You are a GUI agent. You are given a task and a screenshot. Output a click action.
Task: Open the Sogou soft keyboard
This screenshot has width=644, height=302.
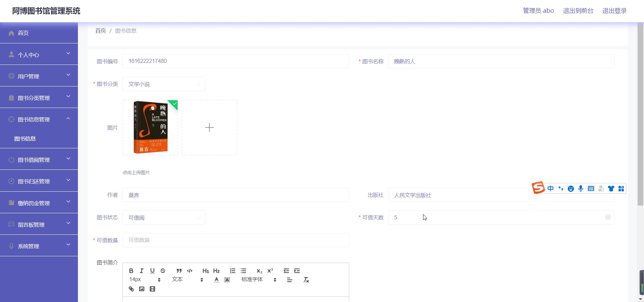click(x=591, y=189)
